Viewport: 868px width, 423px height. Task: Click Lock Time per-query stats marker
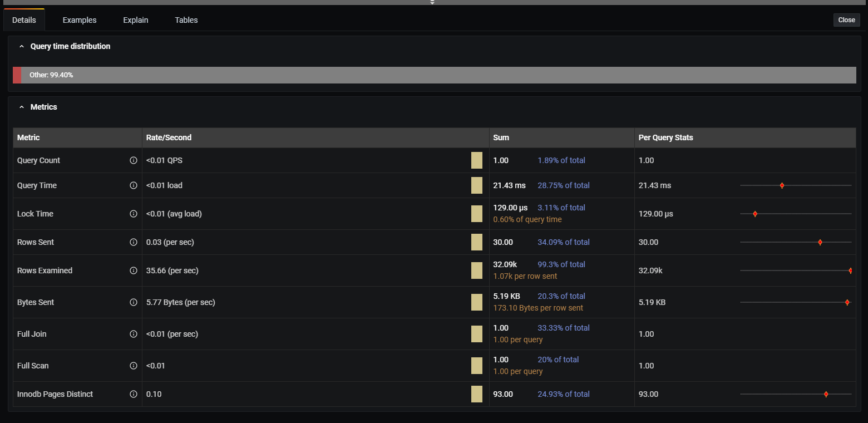[x=755, y=214]
